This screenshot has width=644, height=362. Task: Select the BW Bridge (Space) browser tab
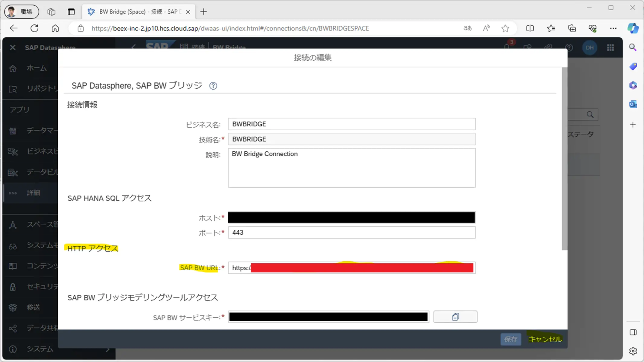pos(139,12)
